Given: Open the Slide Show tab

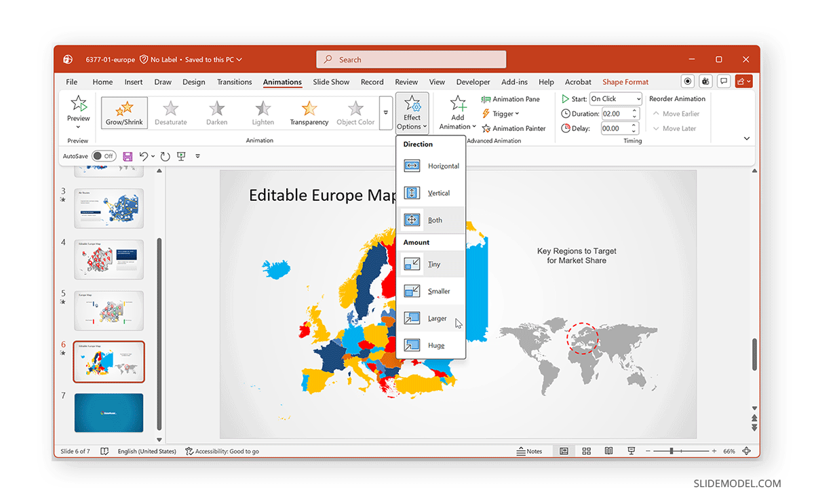Looking at the screenshot, I should point(331,82).
